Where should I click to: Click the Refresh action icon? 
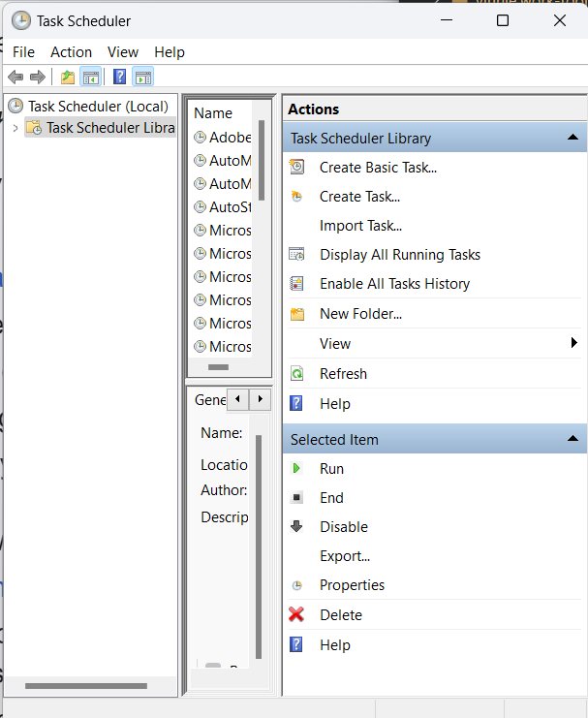[x=297, y=374]
